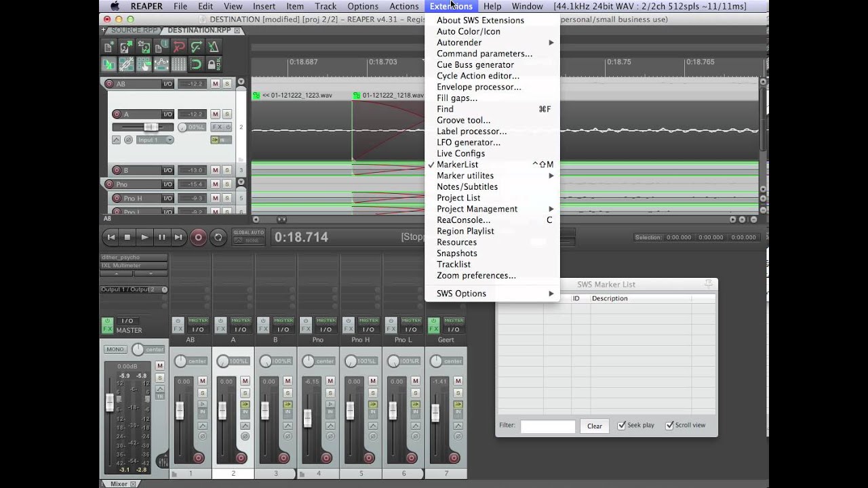The height and width of the screenshot is (488, 868).
Task: Select the MarkerList menu entry
Action: (x=492, y=165)
